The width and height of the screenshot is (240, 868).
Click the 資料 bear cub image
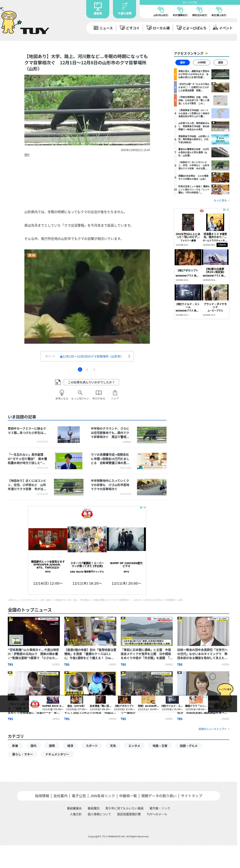point(87,296)
